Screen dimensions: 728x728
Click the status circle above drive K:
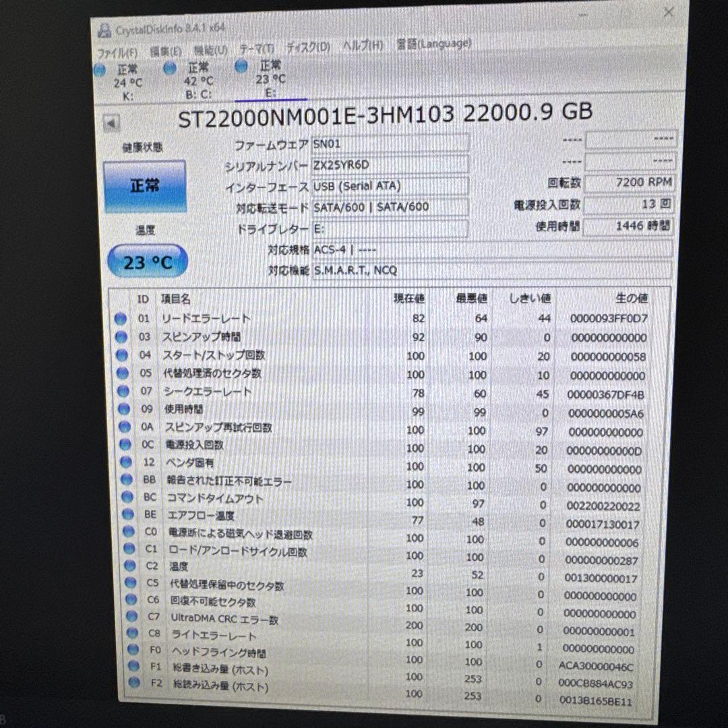pyautogui.click(x=100, y=69)
